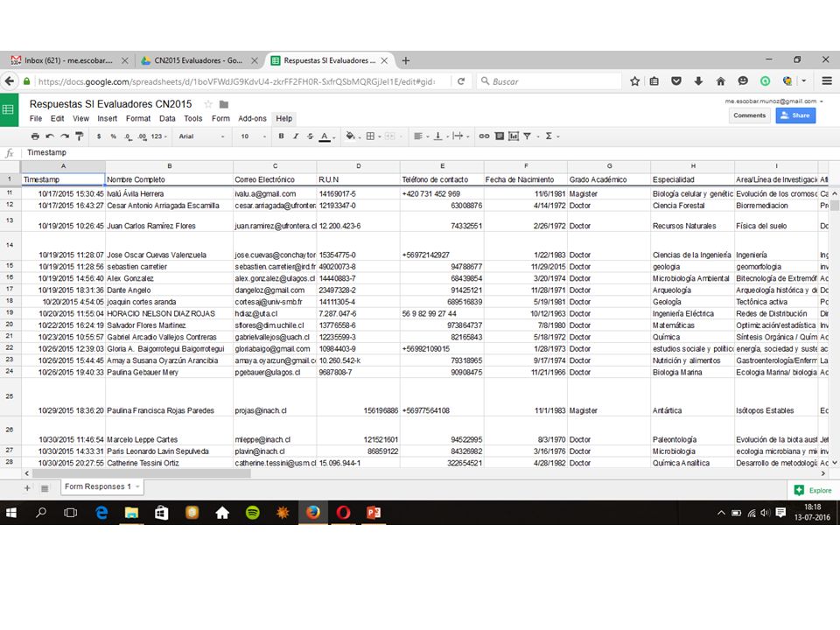Click the Pocket icon in browser toolbar
The height and width of the screenshot is (630, 840).
pyautogui.click(x=676, y=80)
